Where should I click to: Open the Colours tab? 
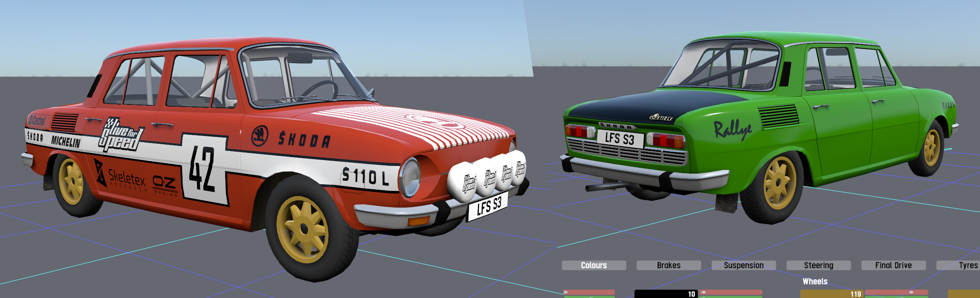[x=594, y=265]
